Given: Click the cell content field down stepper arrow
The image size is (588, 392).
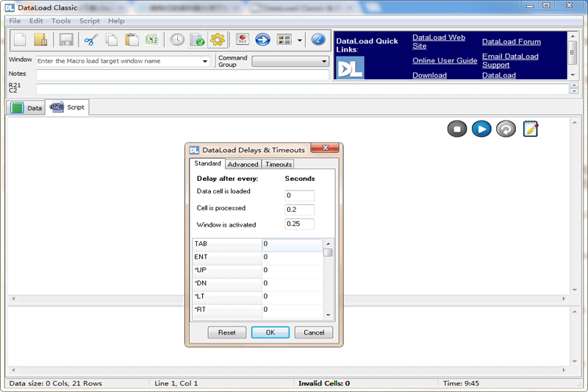Looking at the screenshot, I should tap(574, 91).
